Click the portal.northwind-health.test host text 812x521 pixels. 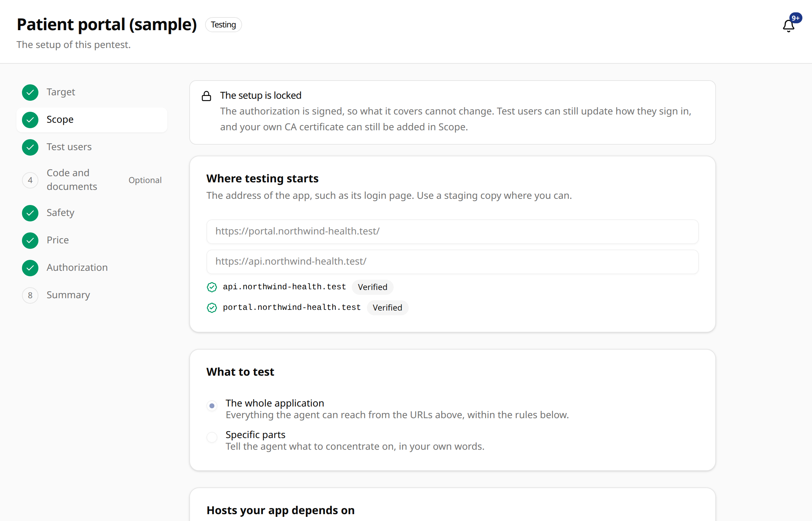[292, 307]
